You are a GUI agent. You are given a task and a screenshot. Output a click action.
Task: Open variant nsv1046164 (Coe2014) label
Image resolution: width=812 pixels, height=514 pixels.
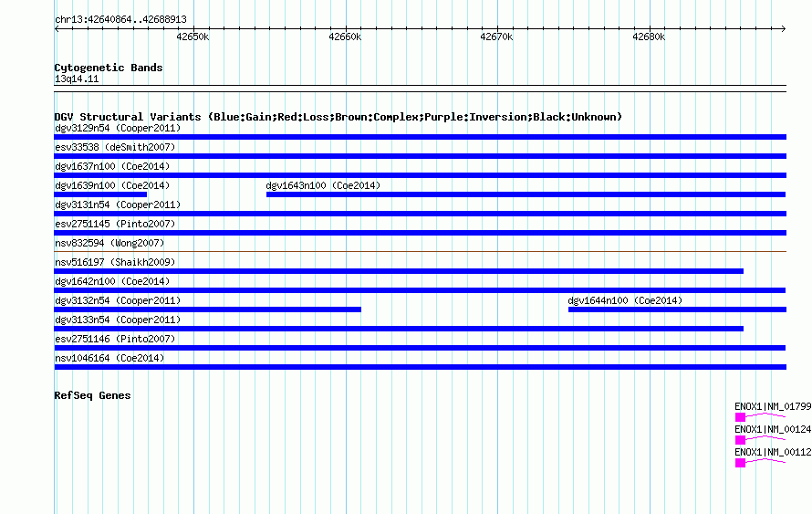click(x=109, y=358)
